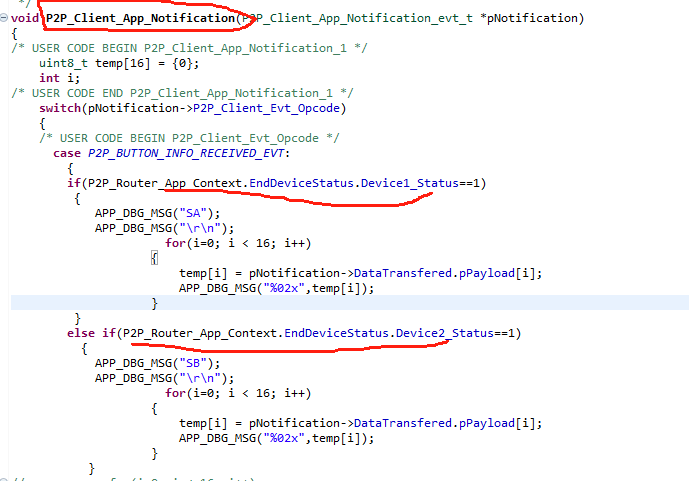Click the USER CODE BEGIN P2P_Client_Evt_Opcode comment

pos(189,138)
